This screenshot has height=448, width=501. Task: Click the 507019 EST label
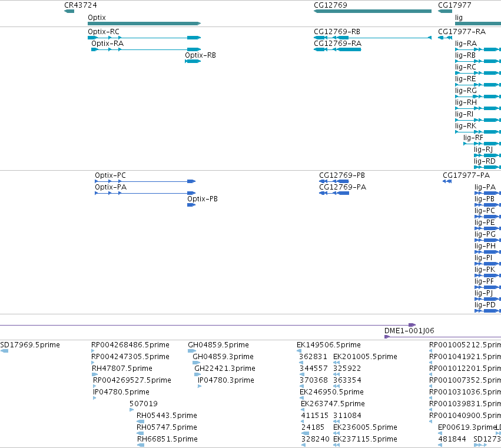coord(144,404)
